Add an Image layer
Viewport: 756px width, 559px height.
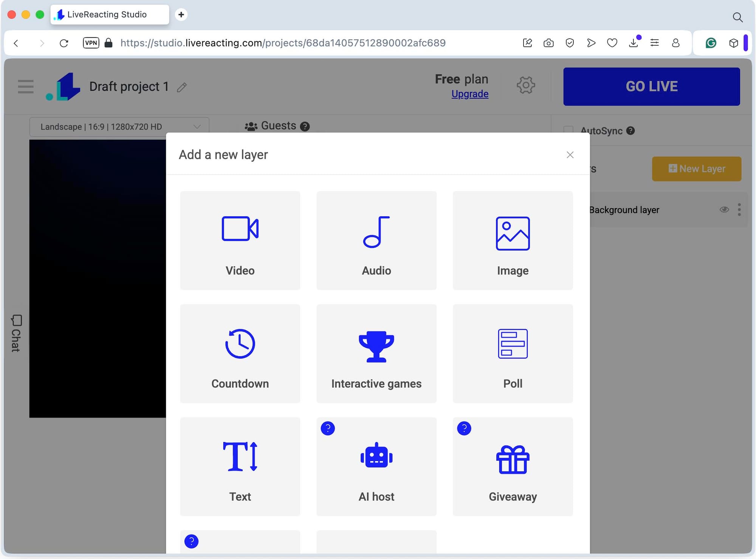click(513, 240)
